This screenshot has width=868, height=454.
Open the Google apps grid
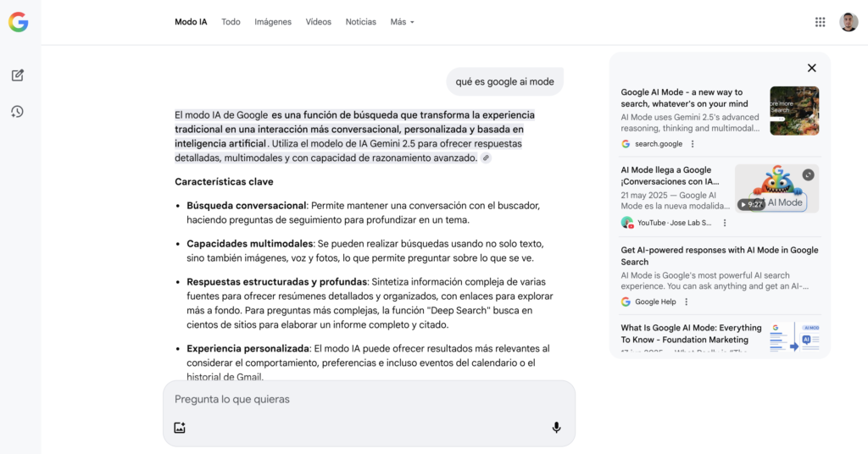click(820, 22)
